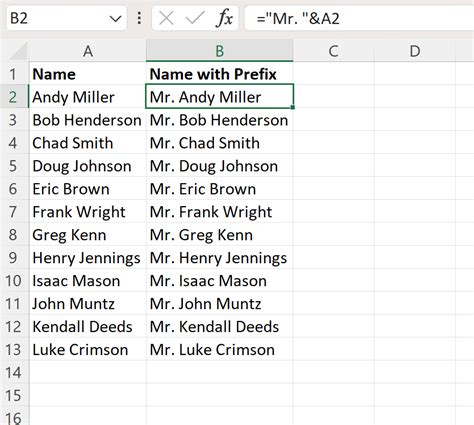Select cell 'Henry Jennings' in column A
The width and height of the screenshot is (474, 425).
click(88, 258)
